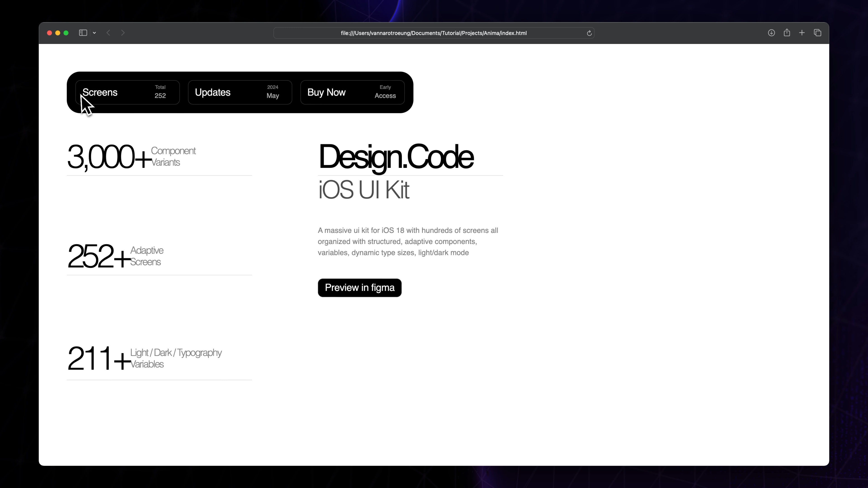This screenshot has width=868, height=488.
Task: Click the Preview in figma button
Action: point(360,288)
